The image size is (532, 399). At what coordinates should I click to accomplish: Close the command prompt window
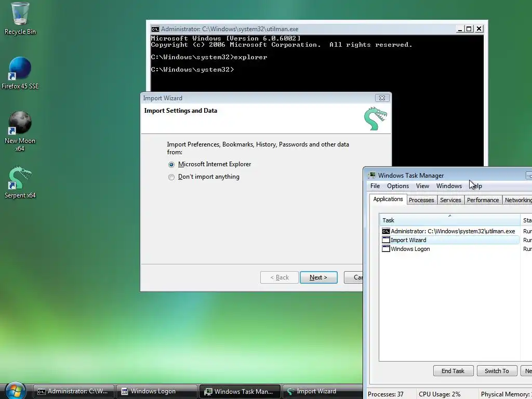pyautogui.click(x=478, y=29)
